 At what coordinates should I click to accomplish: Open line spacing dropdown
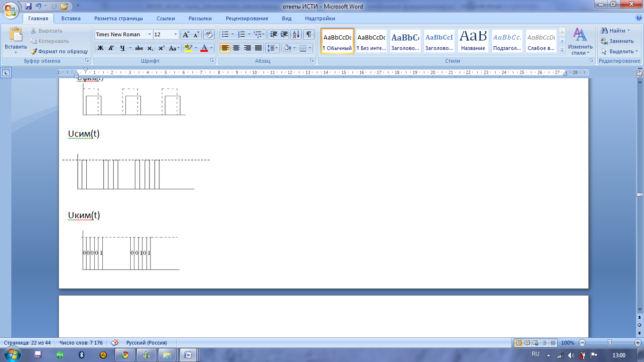(272, 48)
